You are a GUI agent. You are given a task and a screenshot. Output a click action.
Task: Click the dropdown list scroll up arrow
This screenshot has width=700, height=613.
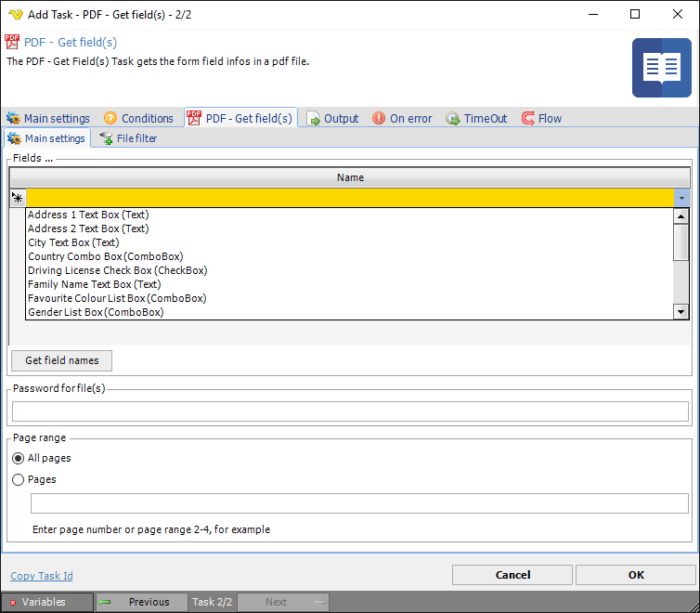681,217
